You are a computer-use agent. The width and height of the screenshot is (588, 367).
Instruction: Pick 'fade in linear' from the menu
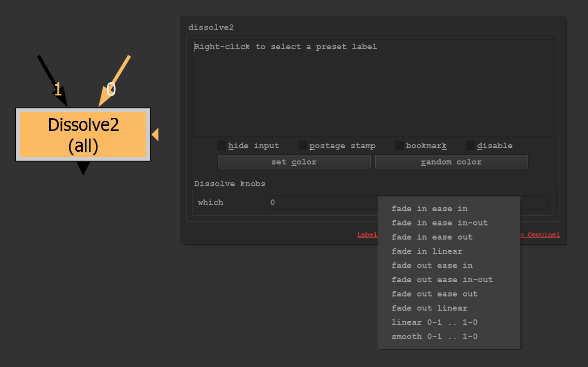coord(427,251)
